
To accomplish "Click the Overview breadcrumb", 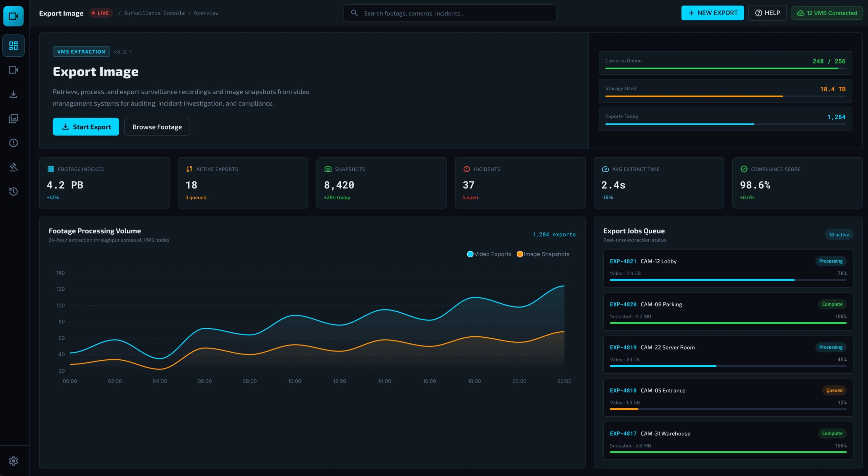I will (206, 13).
